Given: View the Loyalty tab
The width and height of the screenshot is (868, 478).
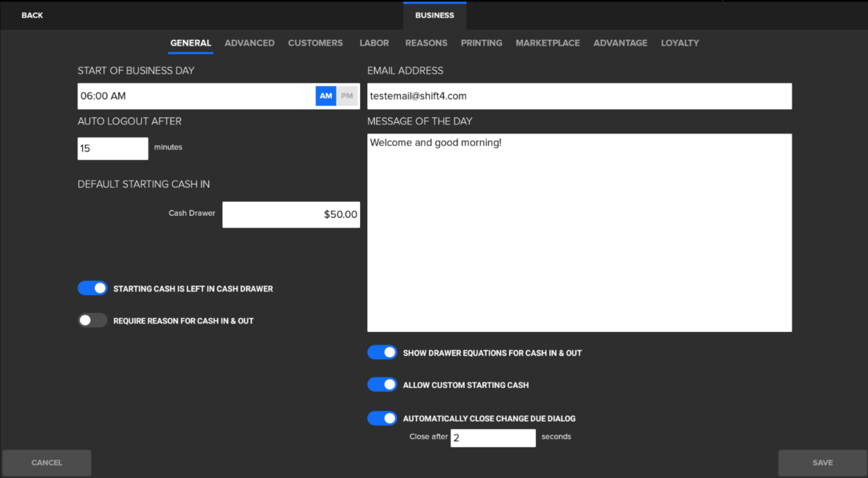Looking at the screenshot, I should point(680,43).
